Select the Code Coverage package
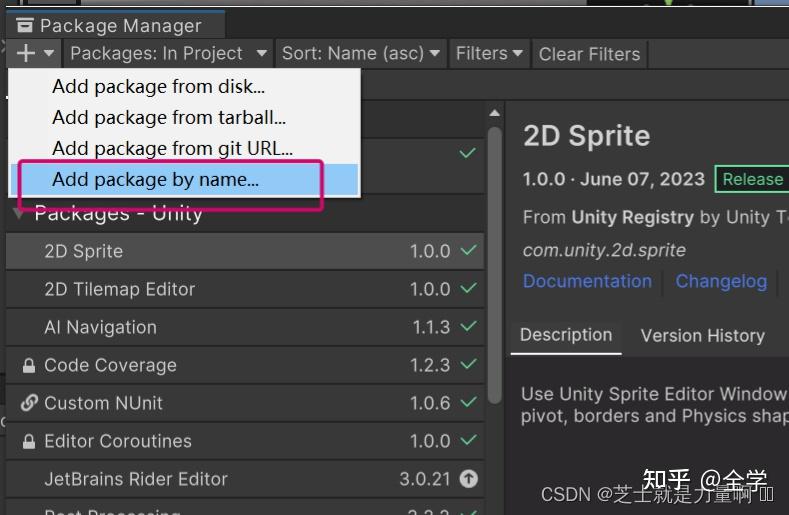Image resolution: width=789 pixels, height=515 pixels. [245, 365]
